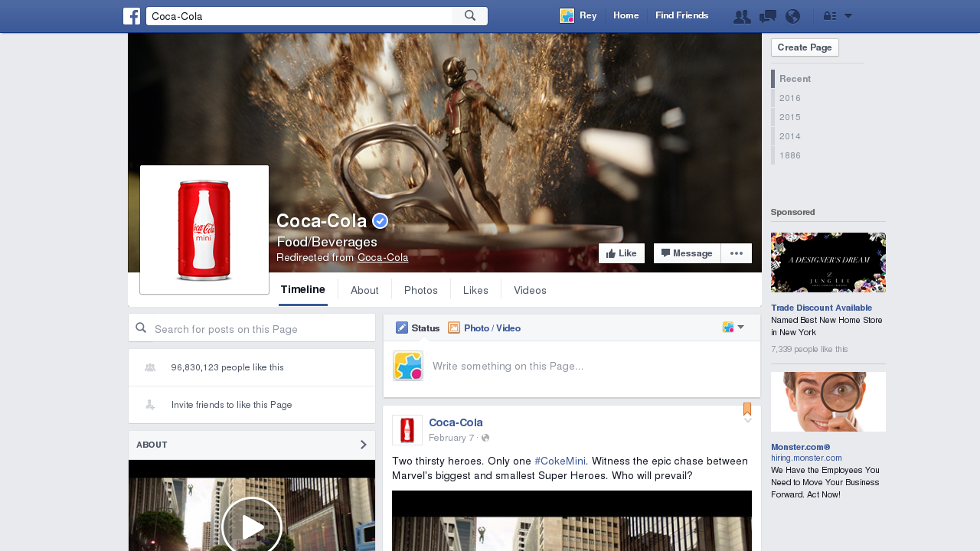Click the Photo / Video icon in composer
Viewport: 980px width, 551px height.
point(454,328)
